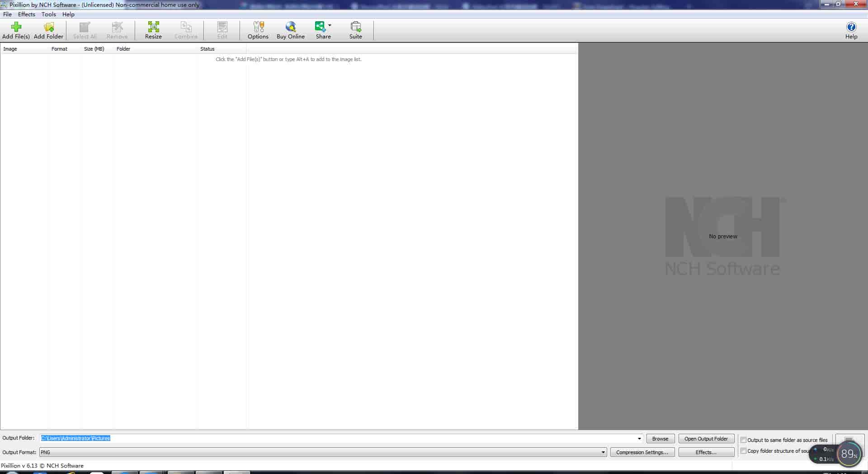
Task: Open the NCH Suite toolbar icon
Action: coord(355,27)
